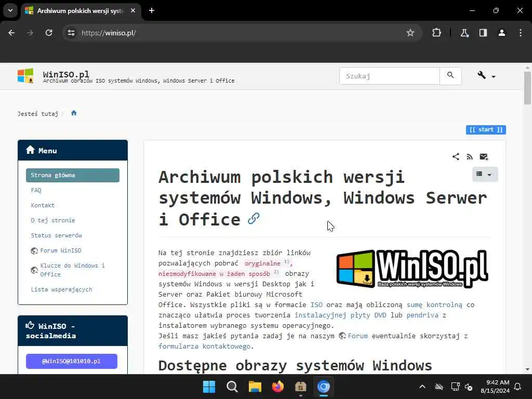This screenshot has width=532, height=399.
Task: Copy the heading anchor link icon
Action: click(x=254, y=219)
